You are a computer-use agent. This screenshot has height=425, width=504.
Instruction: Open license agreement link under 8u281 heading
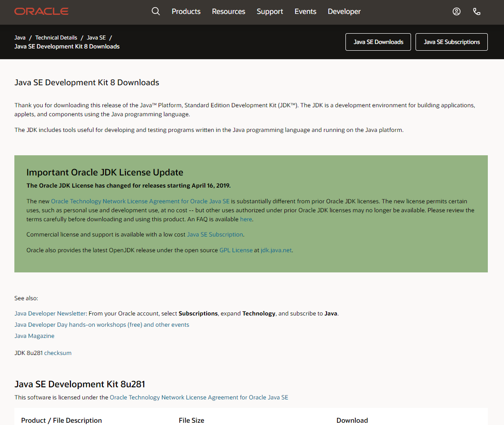199,398
